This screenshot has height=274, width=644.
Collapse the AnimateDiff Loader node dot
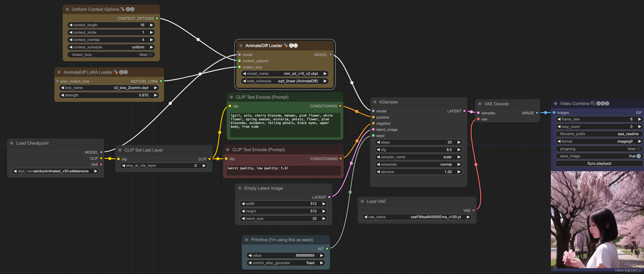[x=241, y=45]
